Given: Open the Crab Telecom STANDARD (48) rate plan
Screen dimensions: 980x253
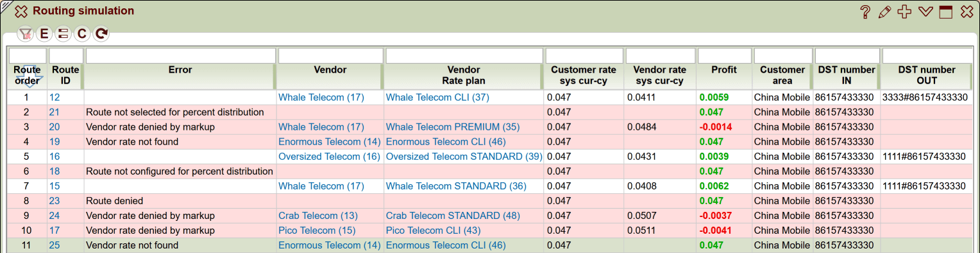Looking at the screenshot, I should pos(453,215).
